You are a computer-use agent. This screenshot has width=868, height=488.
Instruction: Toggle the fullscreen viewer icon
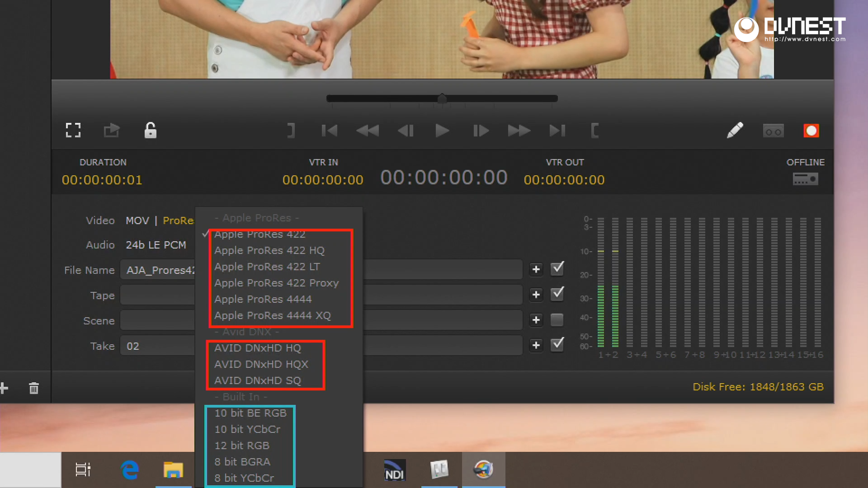(73, 131)
